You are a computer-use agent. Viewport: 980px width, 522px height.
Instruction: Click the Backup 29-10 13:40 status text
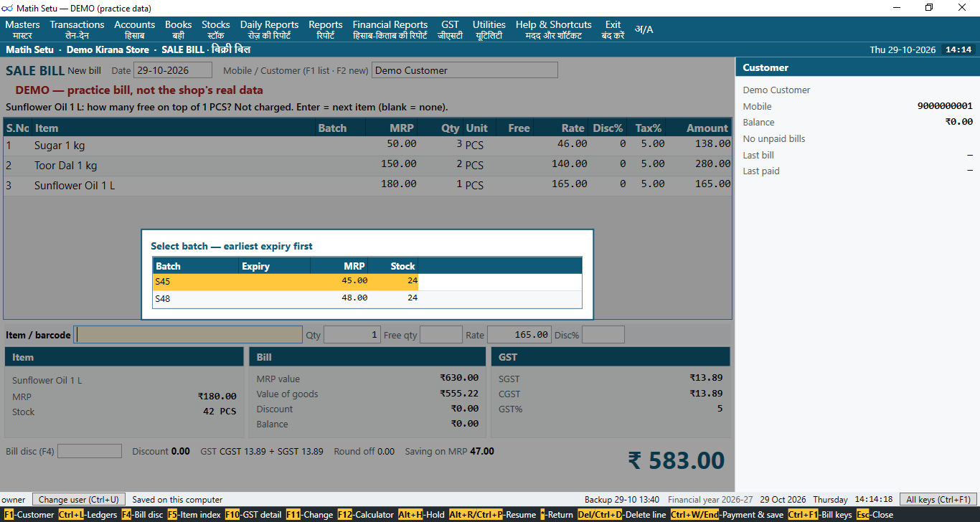tap(622, 500)
